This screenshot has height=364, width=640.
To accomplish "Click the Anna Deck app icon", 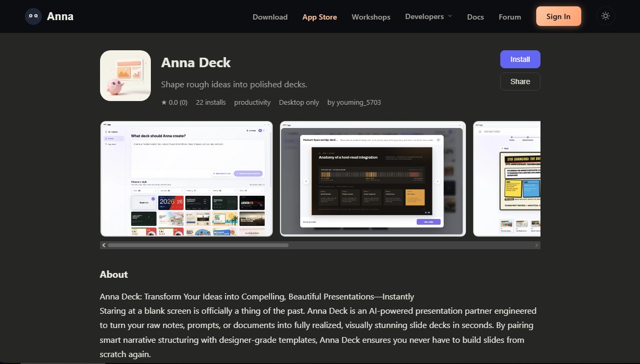I will click(x=125, y=76).
